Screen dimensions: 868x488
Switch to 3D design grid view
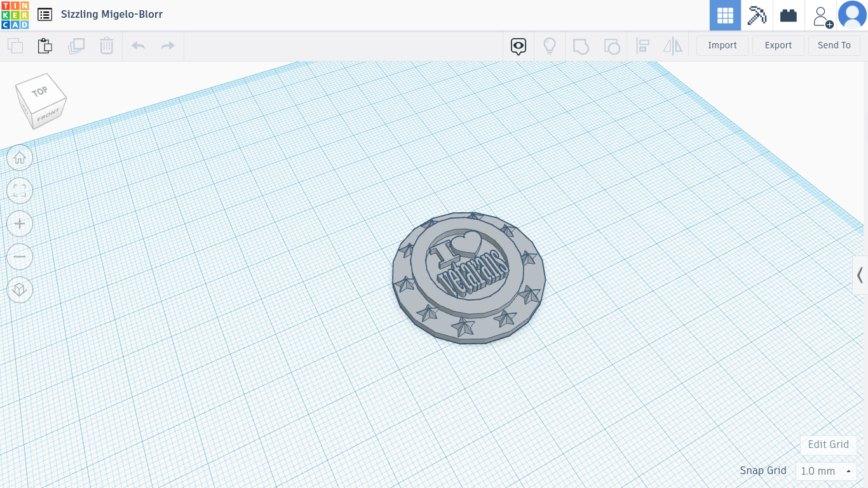725,15
